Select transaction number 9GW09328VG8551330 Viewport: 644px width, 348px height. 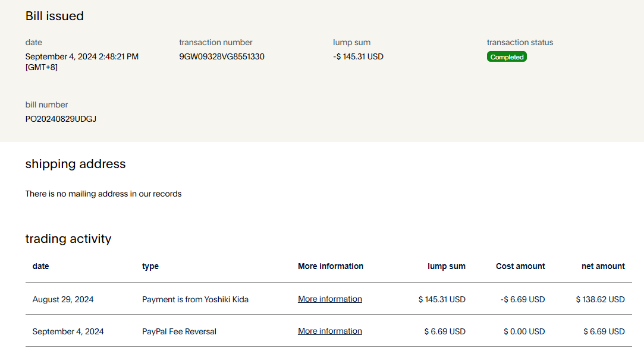[x=222, y=57]
